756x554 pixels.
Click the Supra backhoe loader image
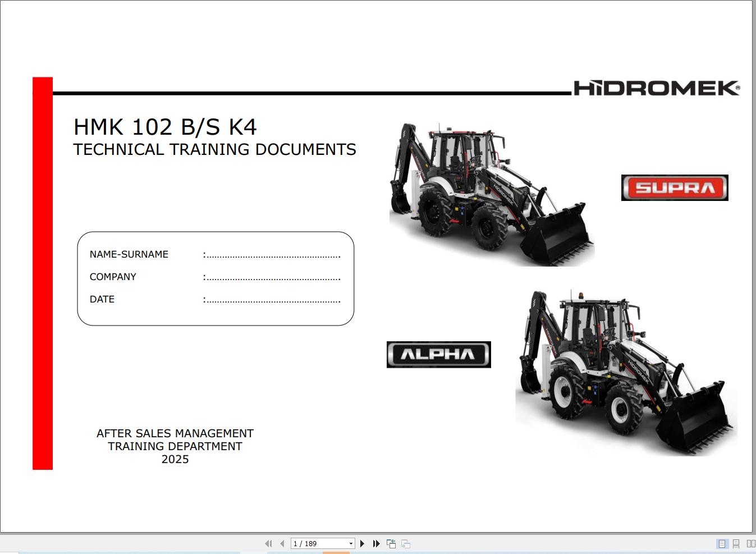(x=492, y=195)
